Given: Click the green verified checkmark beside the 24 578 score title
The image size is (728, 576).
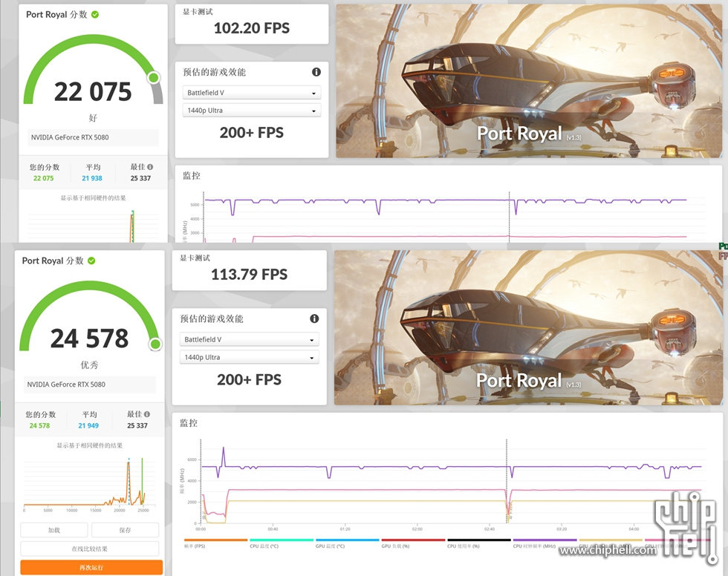Looking at the screenshot, I should click(x=91, y=261).
